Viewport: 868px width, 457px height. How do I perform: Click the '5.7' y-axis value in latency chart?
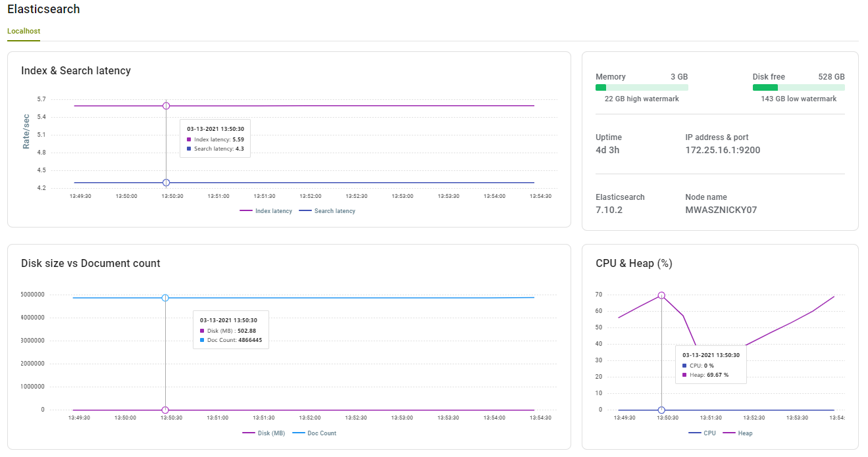pyautogui.click(x=41, y=99)
